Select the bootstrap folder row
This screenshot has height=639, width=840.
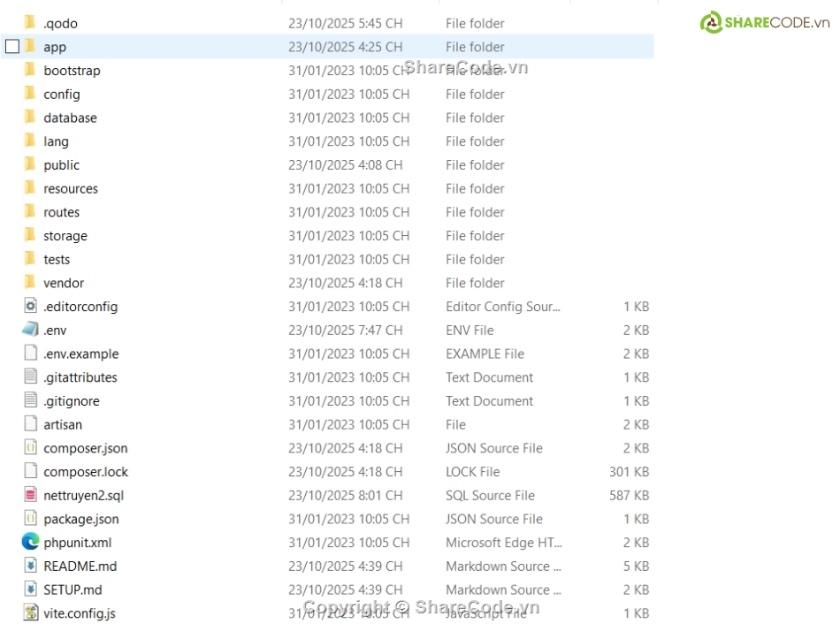click(x=72, y=71)
